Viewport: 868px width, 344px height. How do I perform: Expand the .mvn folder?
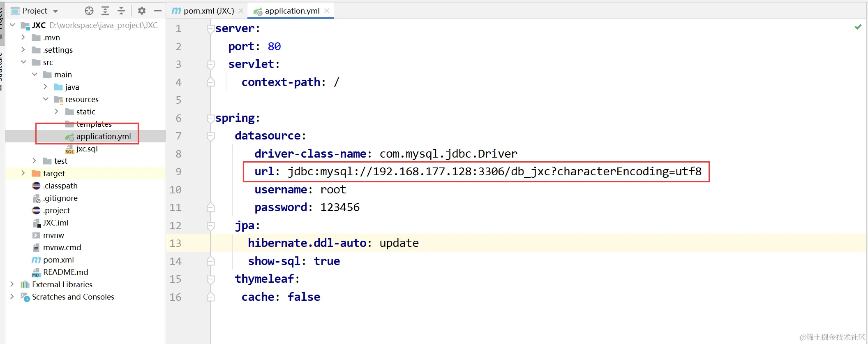(23, 37)
